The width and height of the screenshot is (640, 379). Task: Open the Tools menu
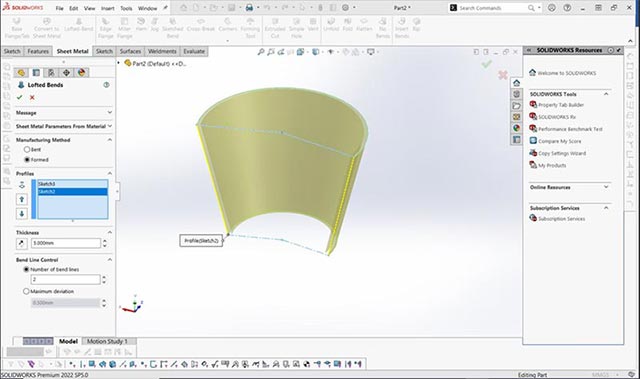[126, 8]
